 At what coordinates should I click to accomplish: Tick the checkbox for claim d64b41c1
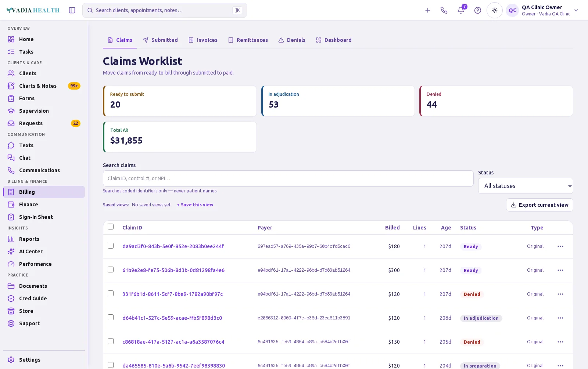(111, 317)
